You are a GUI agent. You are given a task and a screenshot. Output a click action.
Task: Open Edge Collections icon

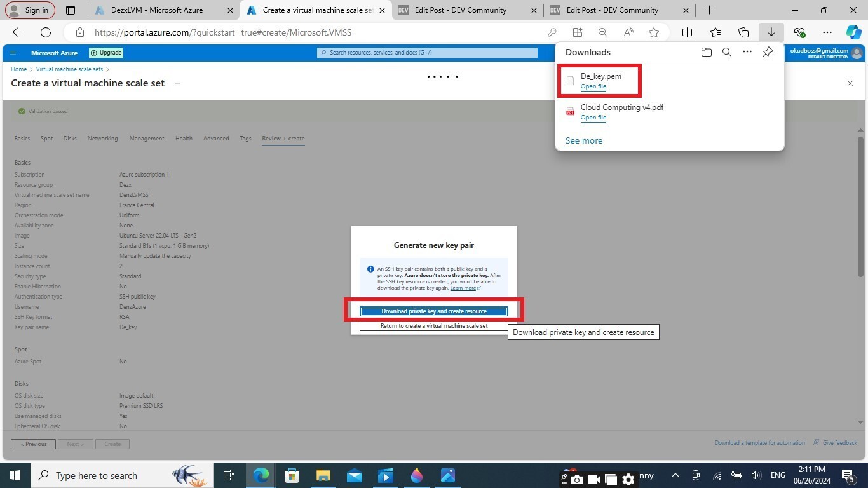tap(743, 32)
